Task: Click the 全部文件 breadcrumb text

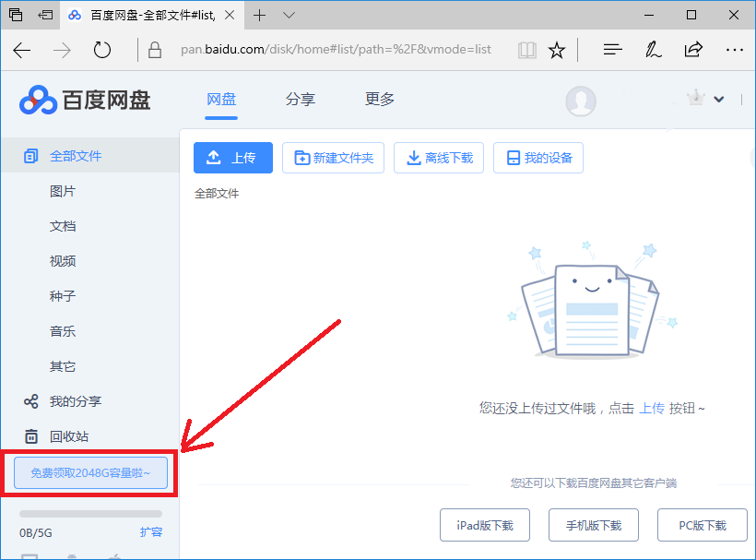Action: pyautogui.click(x=217, y=194)
